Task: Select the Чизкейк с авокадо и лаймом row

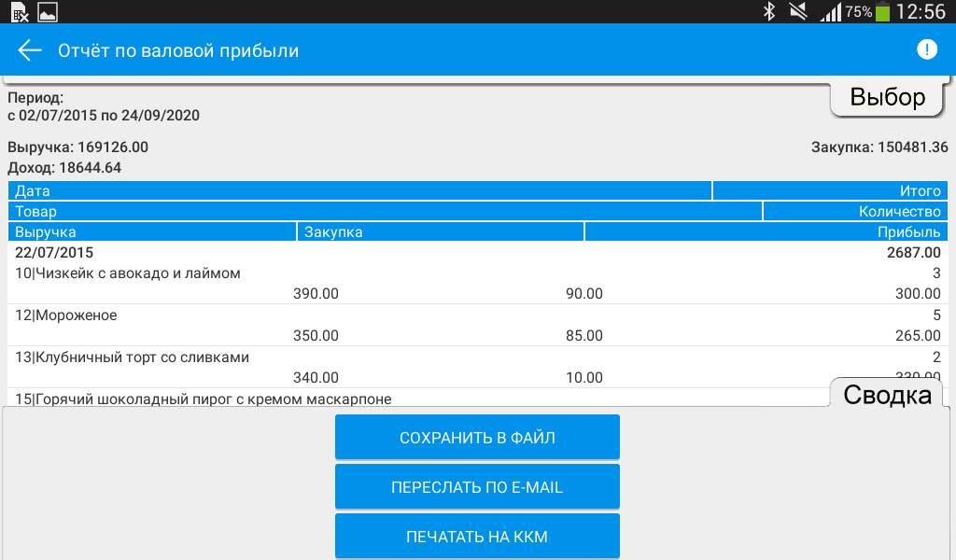Action: click(x=476, y=284)
